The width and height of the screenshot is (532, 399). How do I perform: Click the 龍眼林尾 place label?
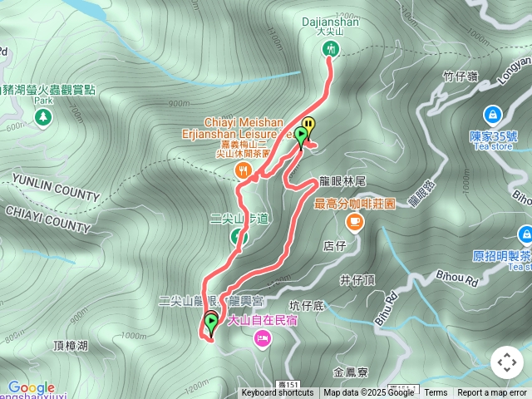click(342, 181)
